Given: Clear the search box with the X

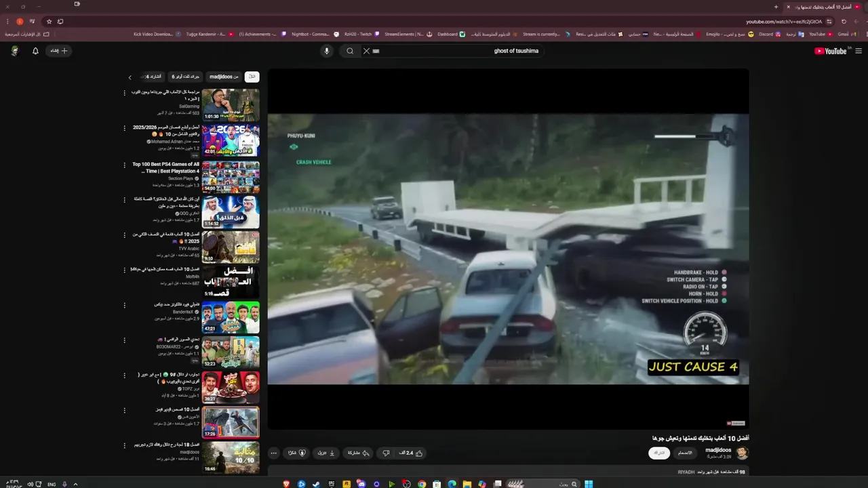Looking at the screenshot, I should point(366,51).
